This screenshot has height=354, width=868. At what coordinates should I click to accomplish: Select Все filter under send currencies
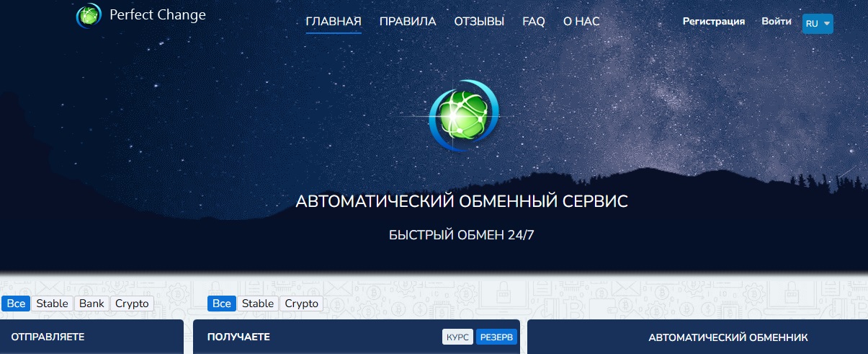tap(15, 304)
